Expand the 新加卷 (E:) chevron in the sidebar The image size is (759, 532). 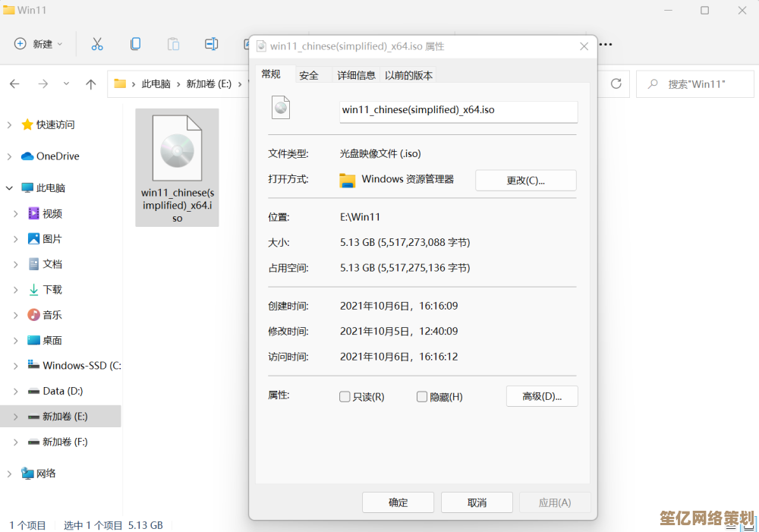click(15, 417)
